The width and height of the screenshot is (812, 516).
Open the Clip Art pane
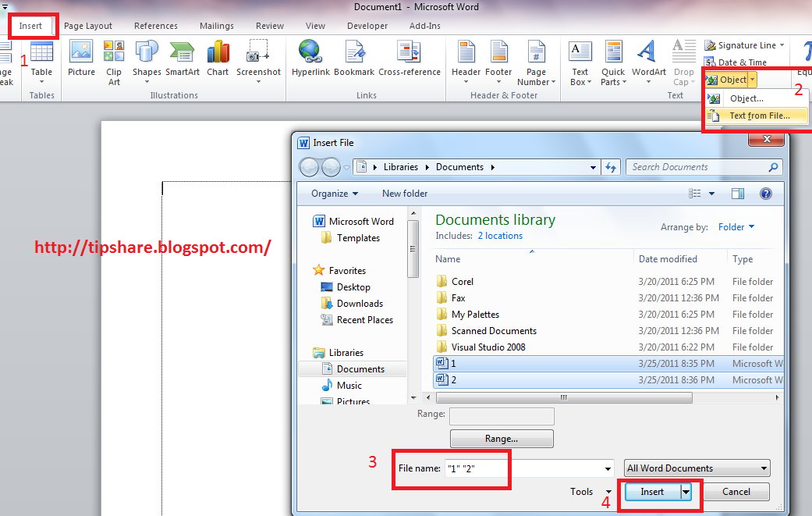click(114, 63)
